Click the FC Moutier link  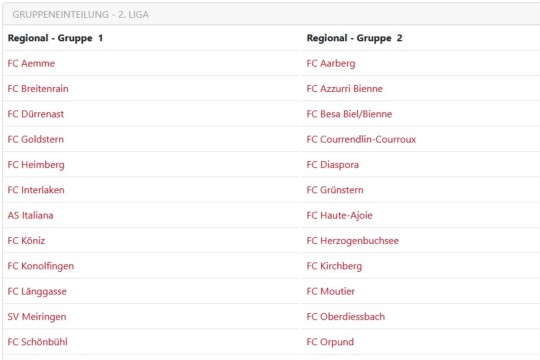point(331,291)
